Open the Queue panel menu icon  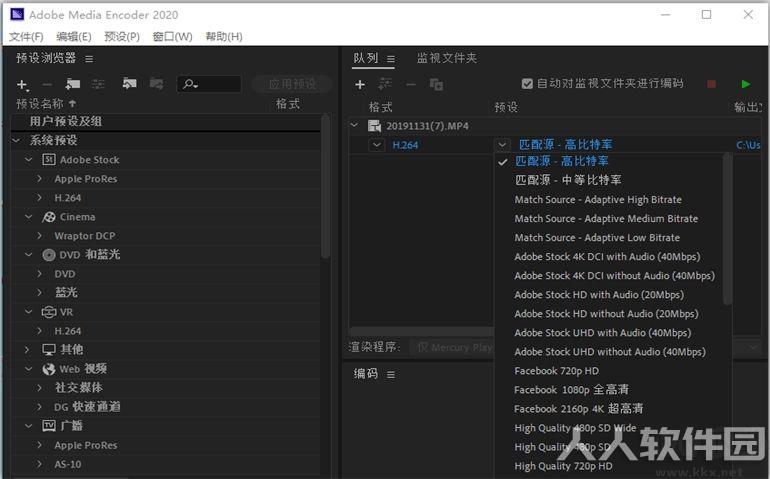tap(391, 59)
